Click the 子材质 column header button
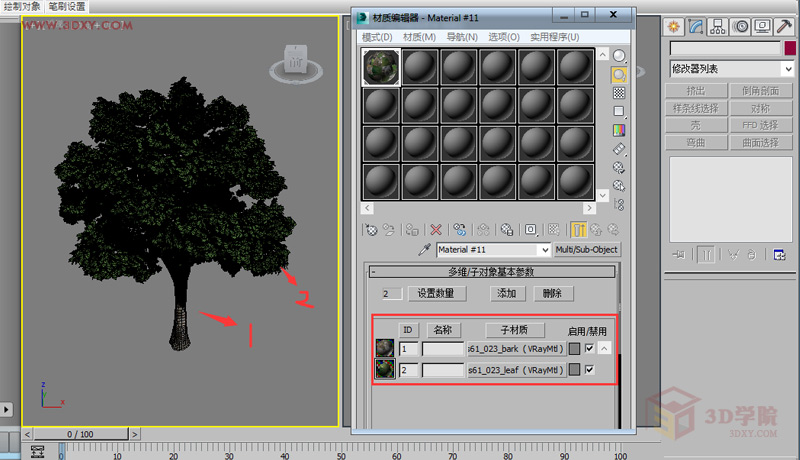Image resolution: width=800 pixels, height=460 pixels. coord(514,330)
